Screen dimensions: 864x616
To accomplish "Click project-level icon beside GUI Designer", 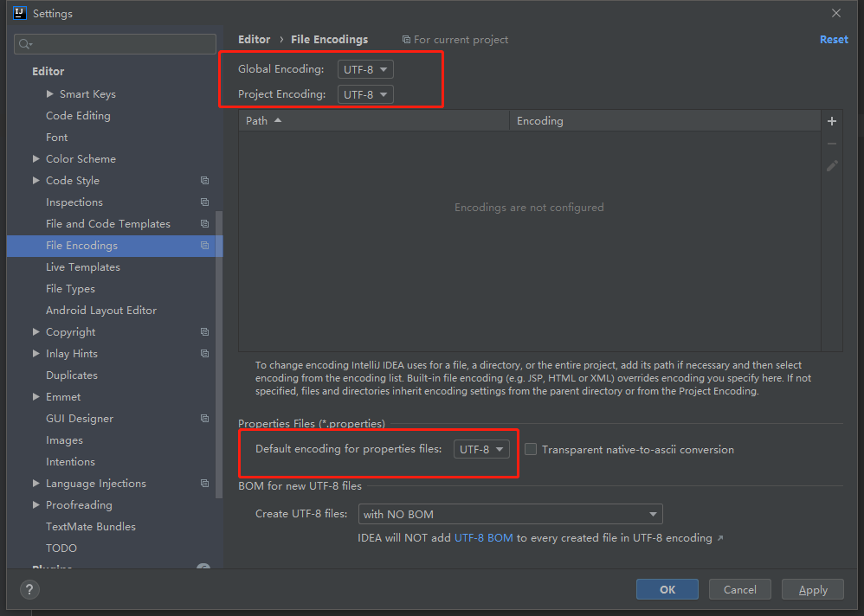I will click(x=204, y=419).
